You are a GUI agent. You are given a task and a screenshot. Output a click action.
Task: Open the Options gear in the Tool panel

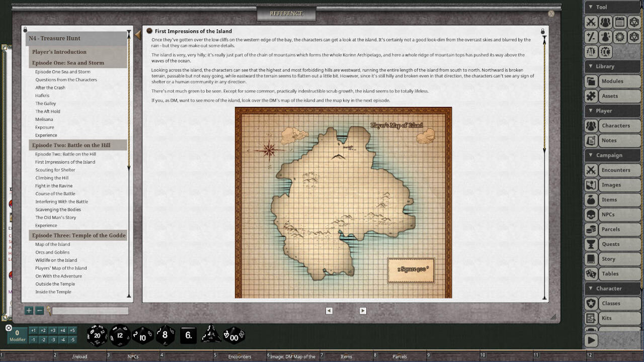pos(620,37)
